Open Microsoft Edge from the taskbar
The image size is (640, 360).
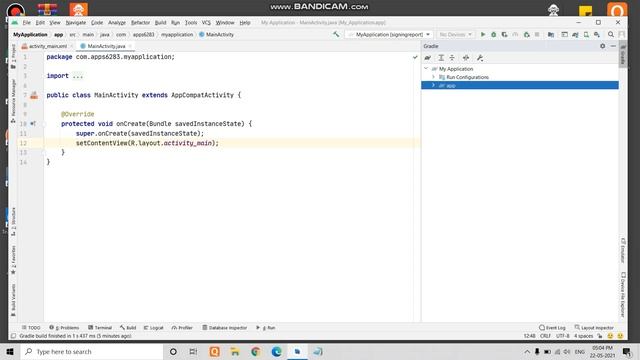pos(276,351)
